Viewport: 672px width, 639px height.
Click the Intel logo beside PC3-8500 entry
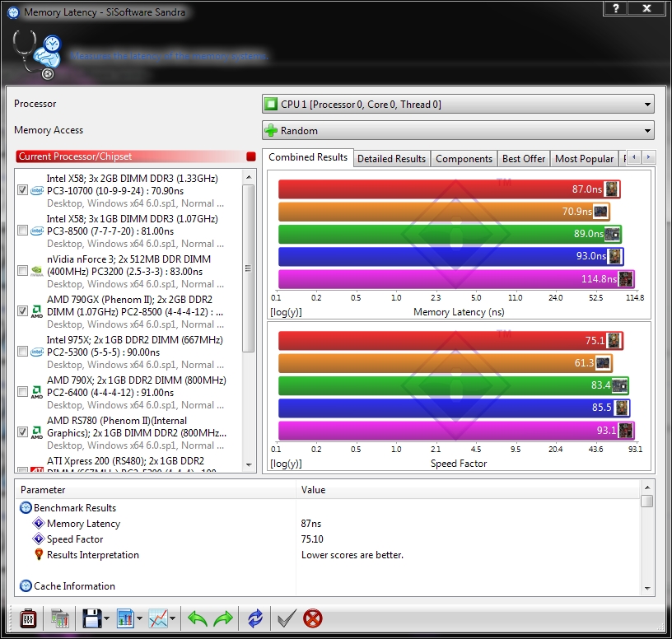(x=37, y=231)
